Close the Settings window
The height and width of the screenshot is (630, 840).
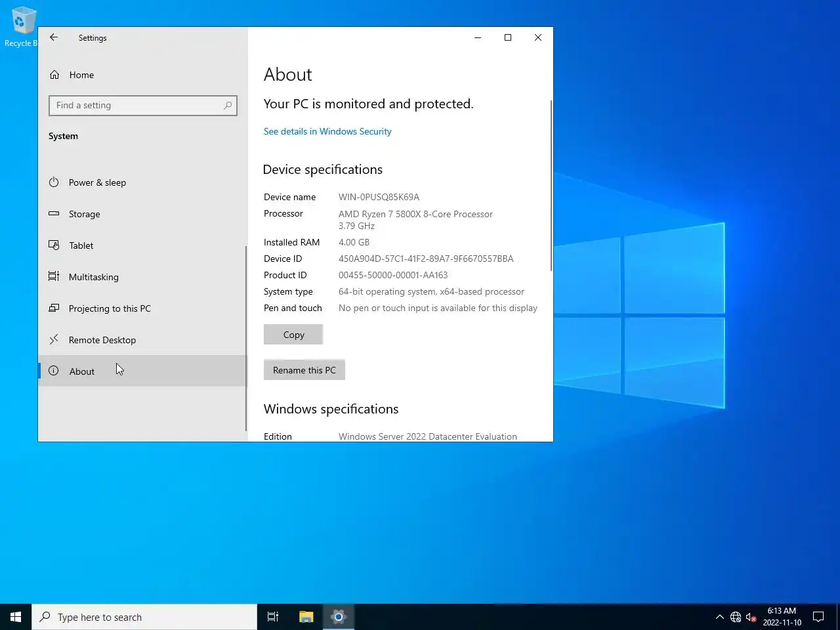[538, 37]
